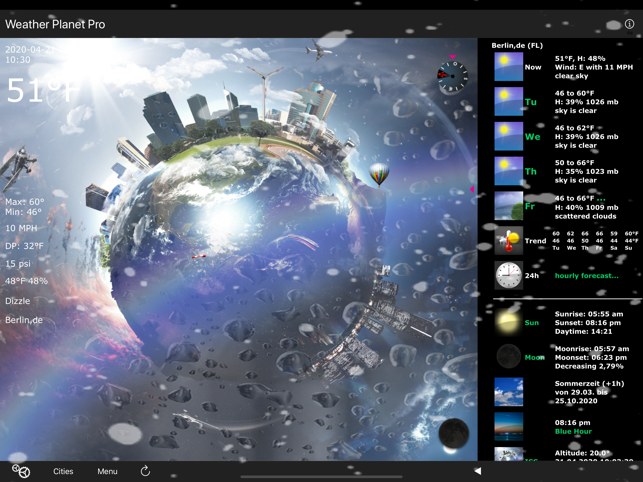Screen dimensions: 643x482
Task: Click the satellite on left of globe view
Action: tap(18, 167)
